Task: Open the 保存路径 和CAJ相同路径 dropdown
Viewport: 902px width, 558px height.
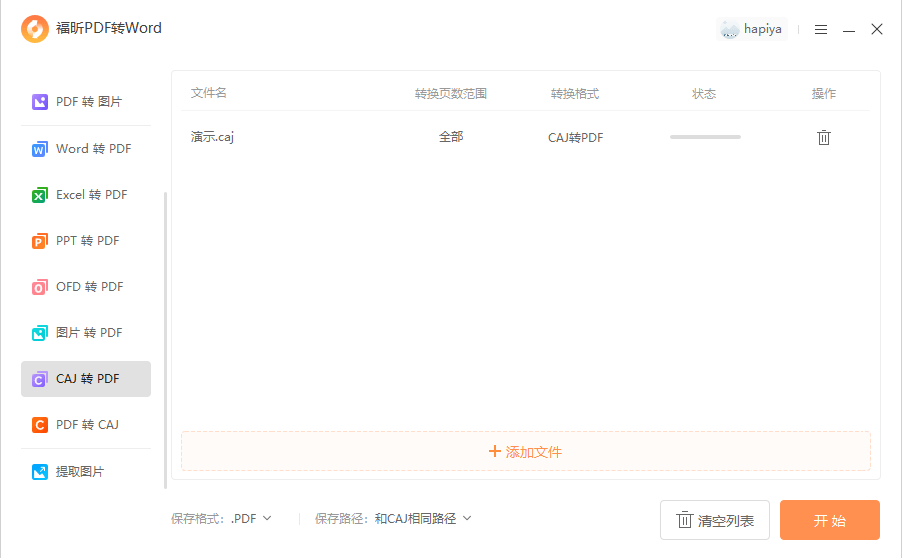Action: [423, 519]
